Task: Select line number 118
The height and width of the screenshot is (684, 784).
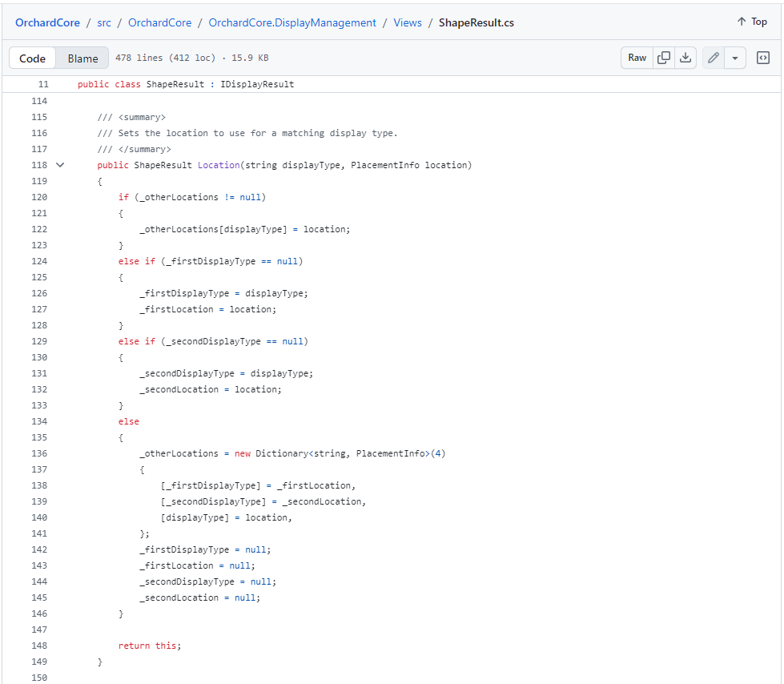Action: [39, 165]
